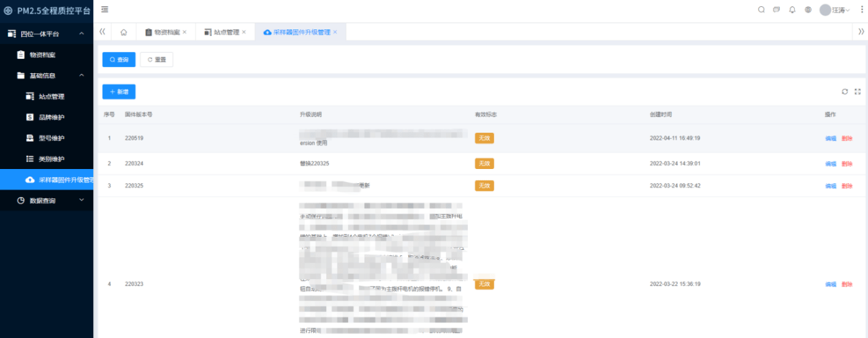
Task: Click the search icon in top header
Action: coord(761,10)
